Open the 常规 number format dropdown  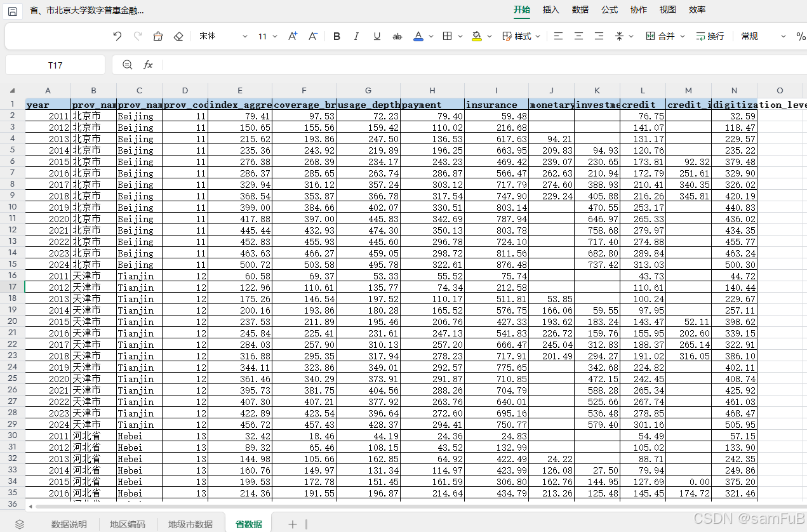pyautogui.click(x=762, y=36)
